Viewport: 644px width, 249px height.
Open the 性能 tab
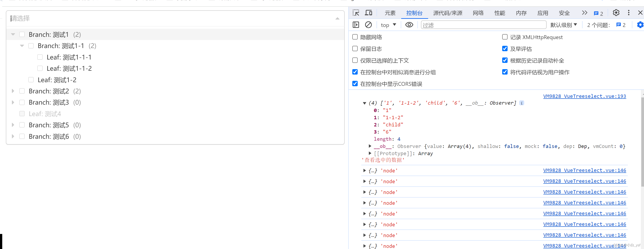pos(499,13)
